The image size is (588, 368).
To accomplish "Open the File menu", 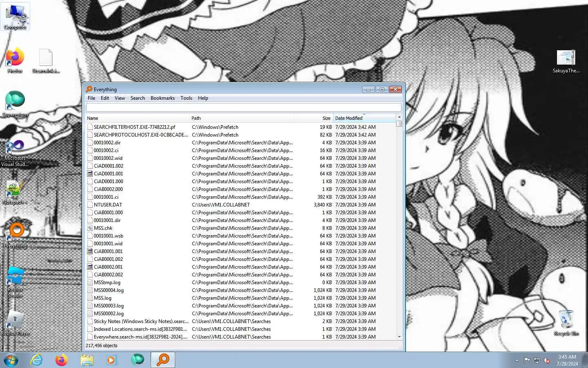I will (91, 98).
